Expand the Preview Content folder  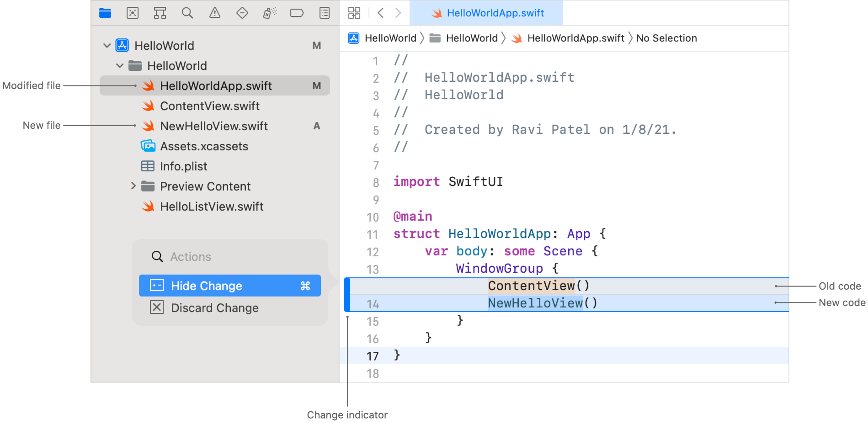pyautogui.click(x=133, y=186)
